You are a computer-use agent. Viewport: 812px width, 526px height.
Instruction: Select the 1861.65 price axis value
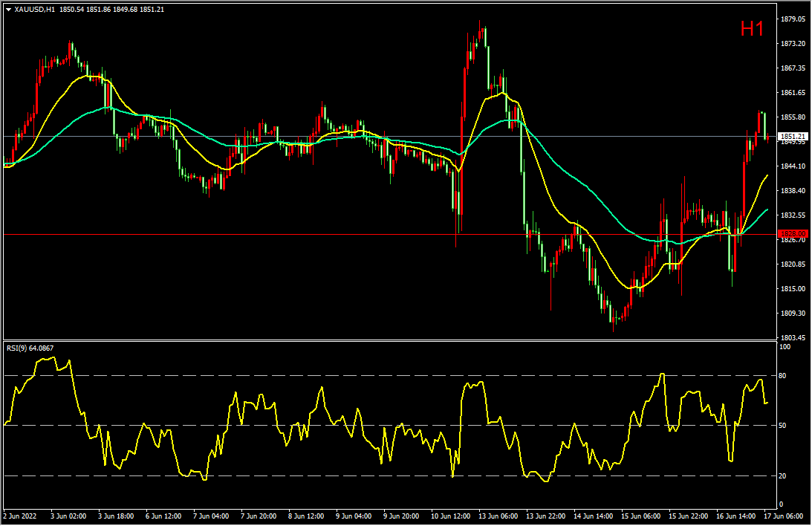(793, 93)
